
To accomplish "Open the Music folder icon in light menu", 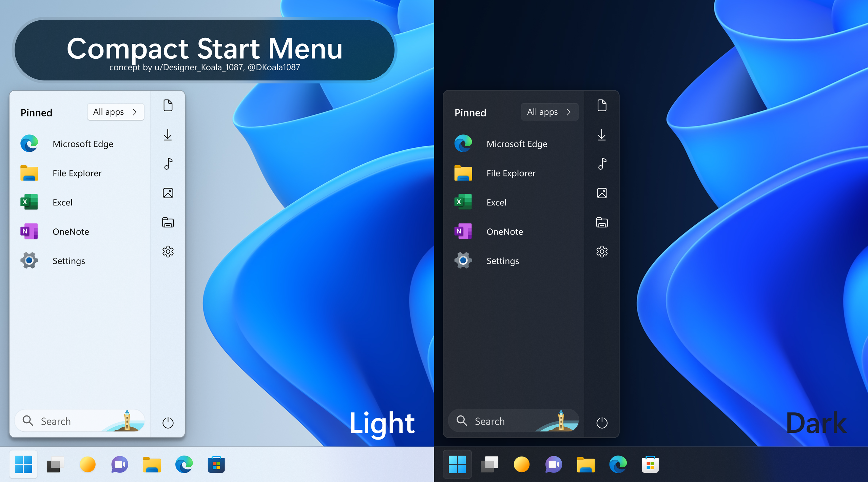I will tap(168, 164).
